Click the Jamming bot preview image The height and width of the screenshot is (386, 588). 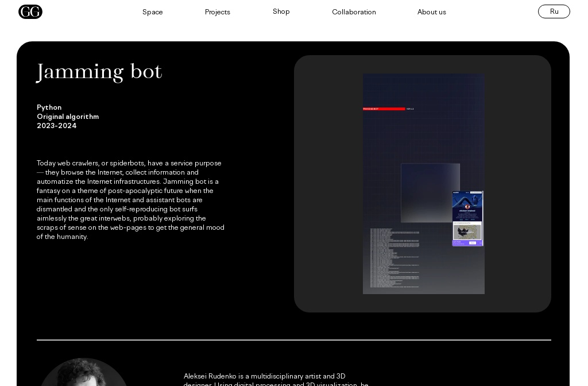pyautogui.click(x=423, y=184)
